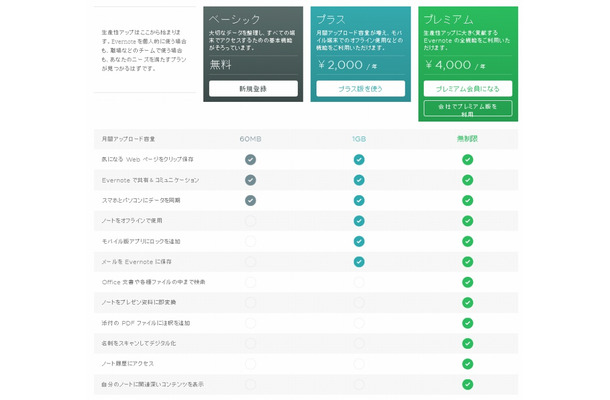The height and width of the screenshot is (400, 610).
Task: Click the 添付の PDF ファイルに注釈を追加 label
Action: (x=146, y=323)
